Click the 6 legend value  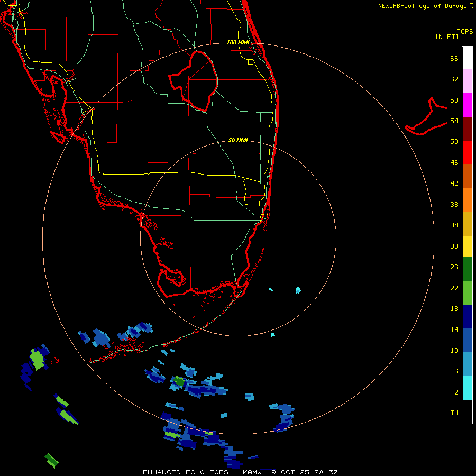point(456,371)
